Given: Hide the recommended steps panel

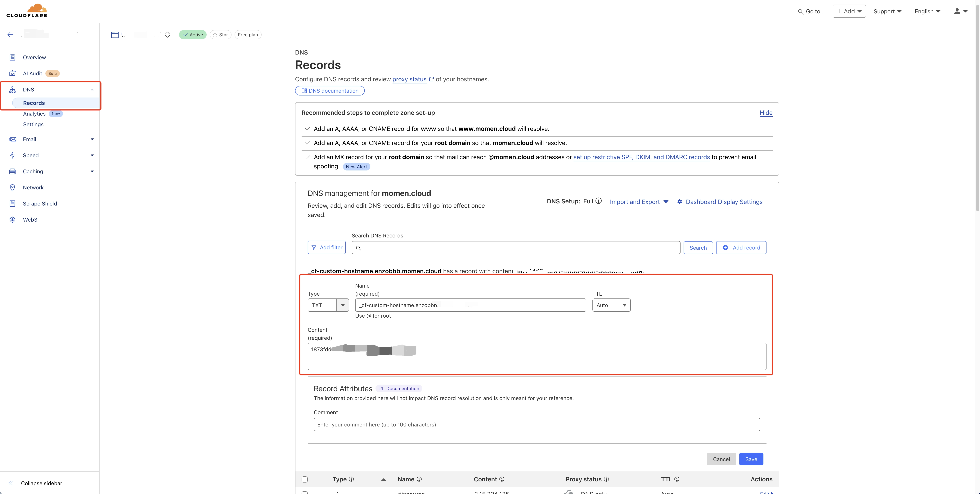Looking at the screenshot, I should (x=766, y=113).
